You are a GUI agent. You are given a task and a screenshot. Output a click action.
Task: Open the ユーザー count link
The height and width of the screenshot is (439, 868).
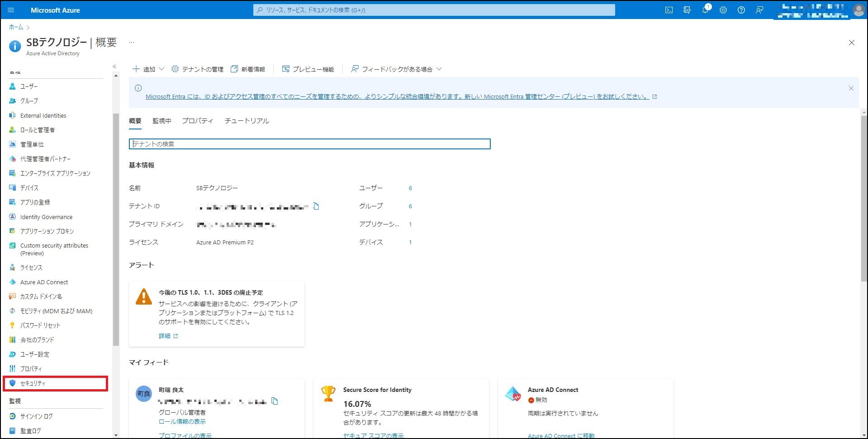pyautogui.click(x=410, y=188)
